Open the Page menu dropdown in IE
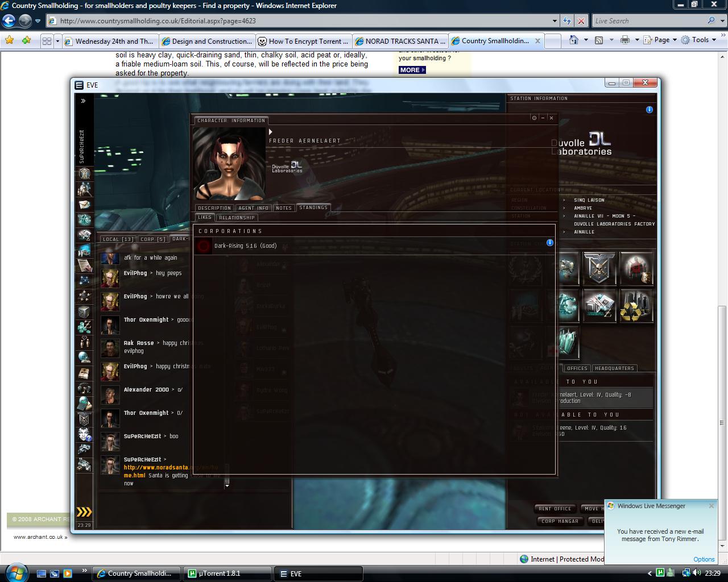The image size is (728, 582). click(x=664, y=40)
